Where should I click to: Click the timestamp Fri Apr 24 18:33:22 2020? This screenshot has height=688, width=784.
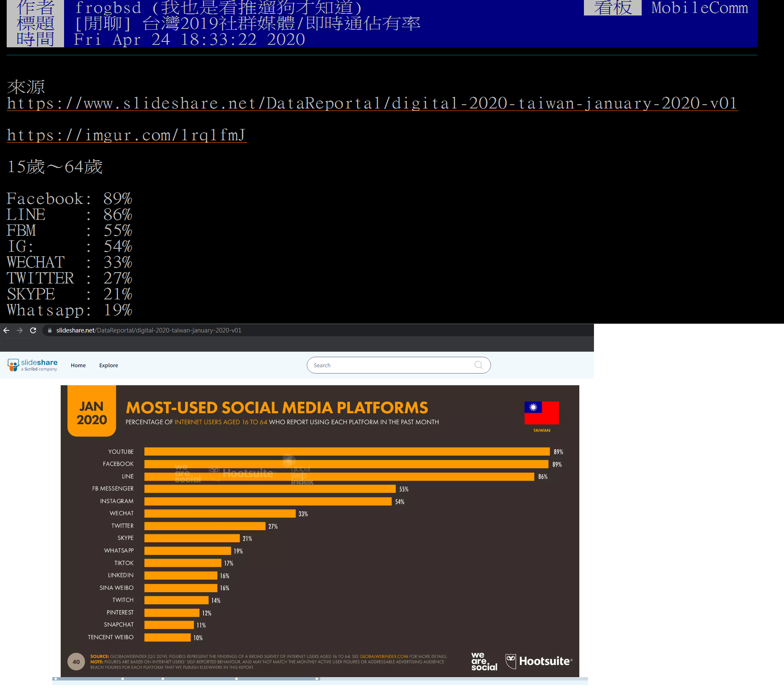(x=190, y=39)
